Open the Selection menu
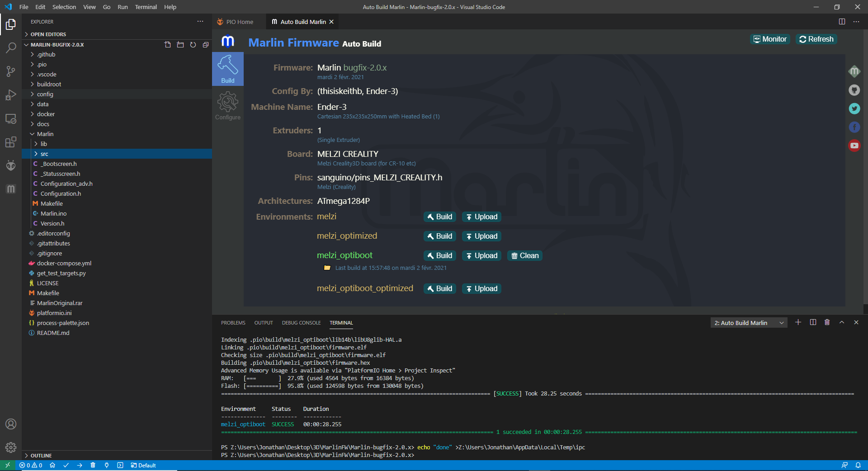The width and height of the screenshot is (868, 471). pos(64,7)
